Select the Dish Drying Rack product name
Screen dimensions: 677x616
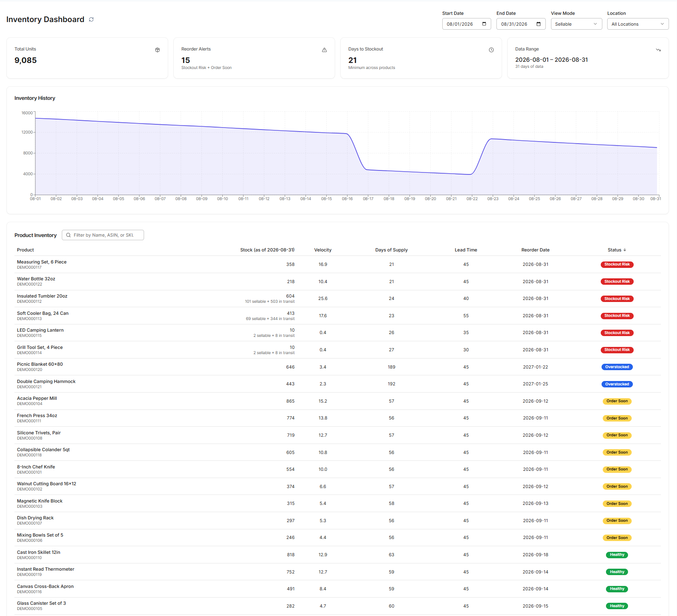click(x=35, y=518)
